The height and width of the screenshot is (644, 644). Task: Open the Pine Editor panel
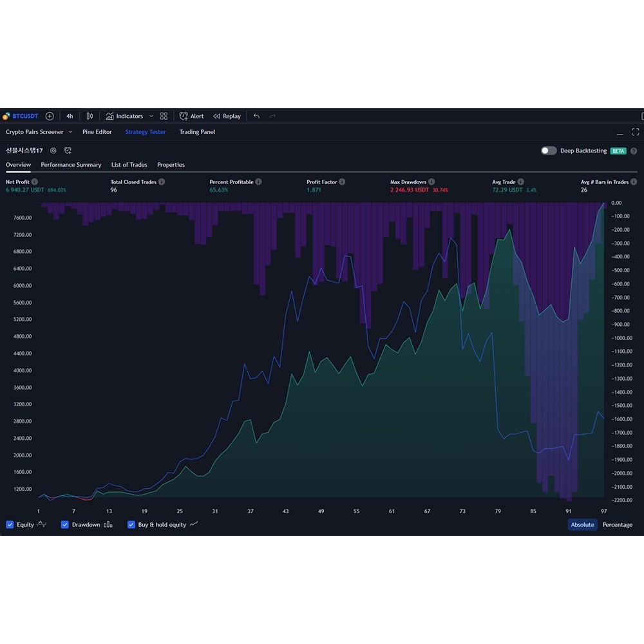point(97,132)
